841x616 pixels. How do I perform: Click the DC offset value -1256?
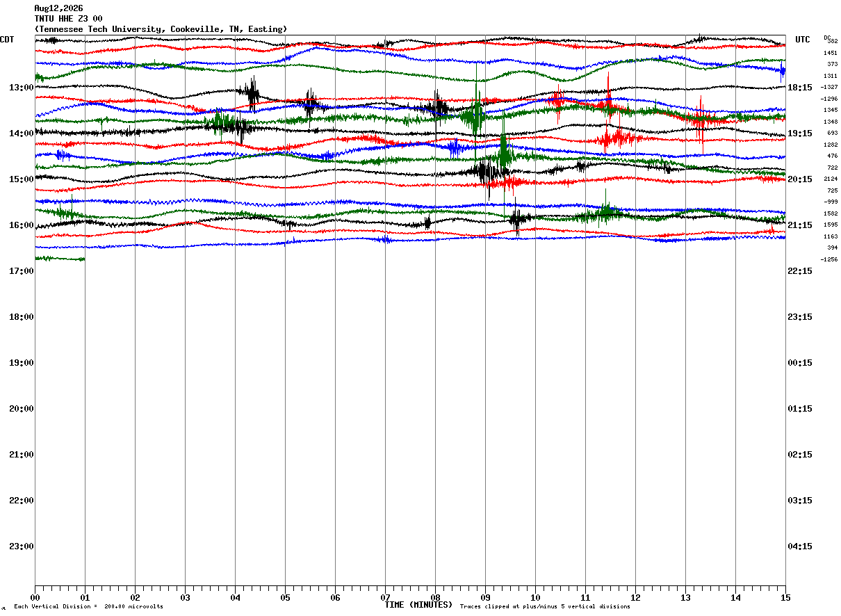point(829,259)
